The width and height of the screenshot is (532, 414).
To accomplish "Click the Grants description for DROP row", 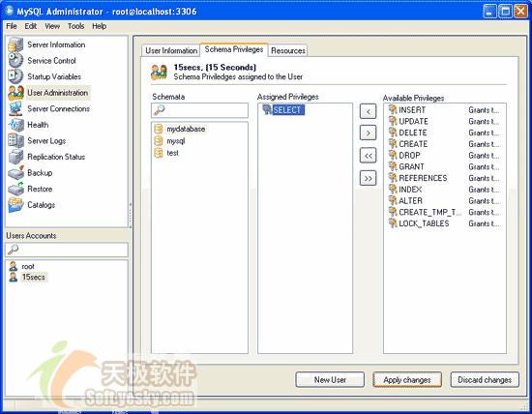I will pos(484,155).
